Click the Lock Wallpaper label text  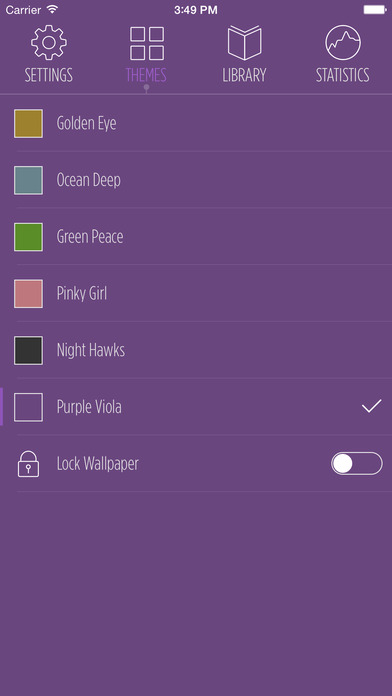(98, 464)
